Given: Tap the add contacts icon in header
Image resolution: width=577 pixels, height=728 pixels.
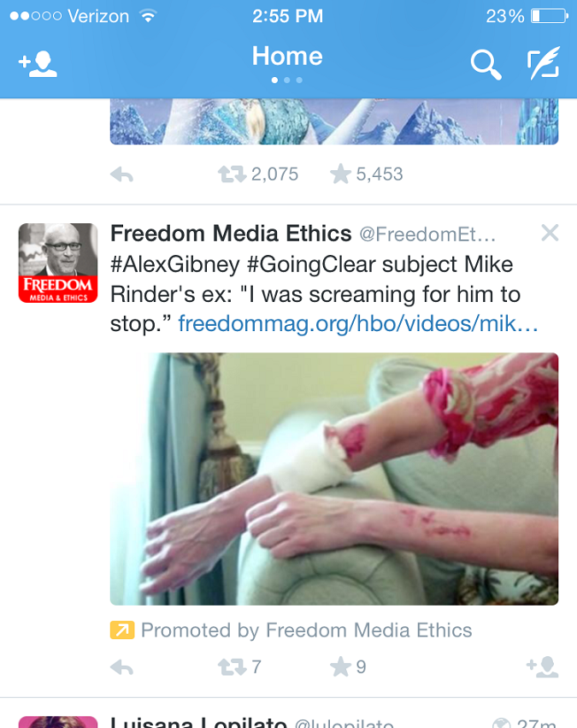Looking at the screenshot, I should point(38,63).
